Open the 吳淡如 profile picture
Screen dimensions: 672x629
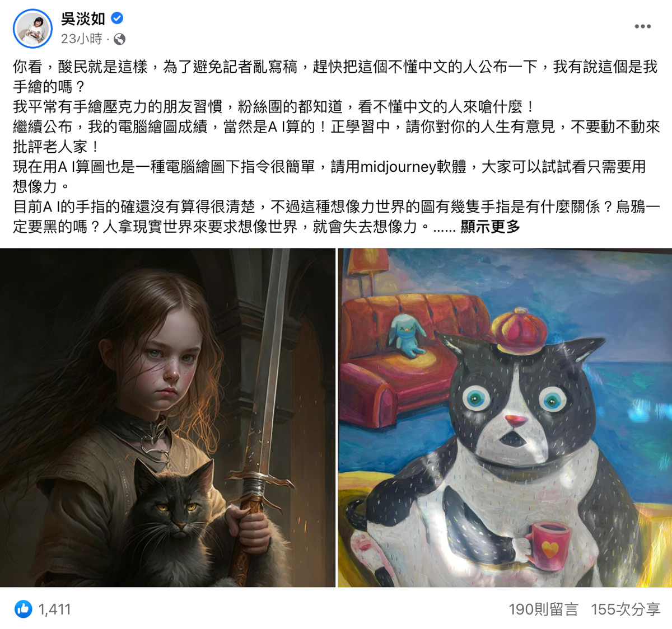point(32,29)
